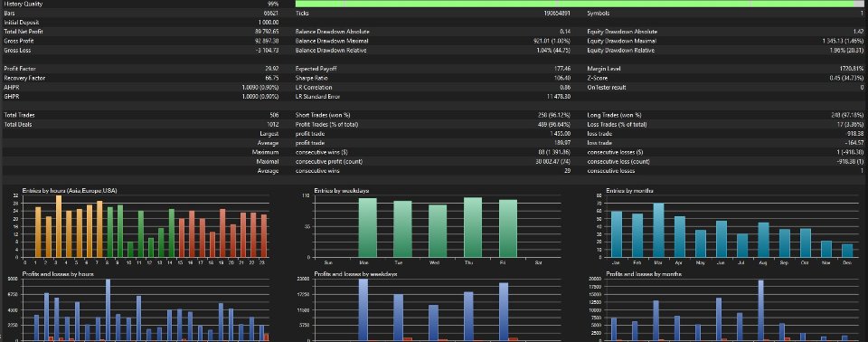
Task: Select the Balance Drawdown Maximal label
Action: [332, 41]
